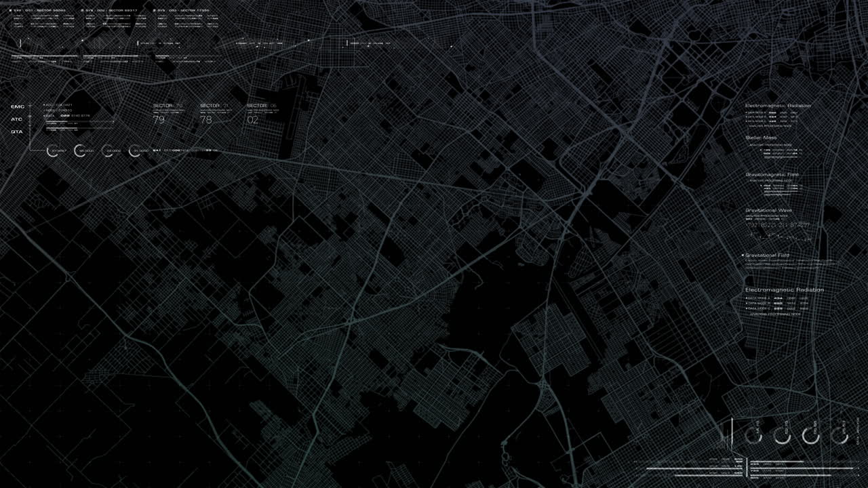This screenshot has width=868, height=488.
Task: Click the first circular gauge beside the EMC panel
Action: tap(52, 150)
